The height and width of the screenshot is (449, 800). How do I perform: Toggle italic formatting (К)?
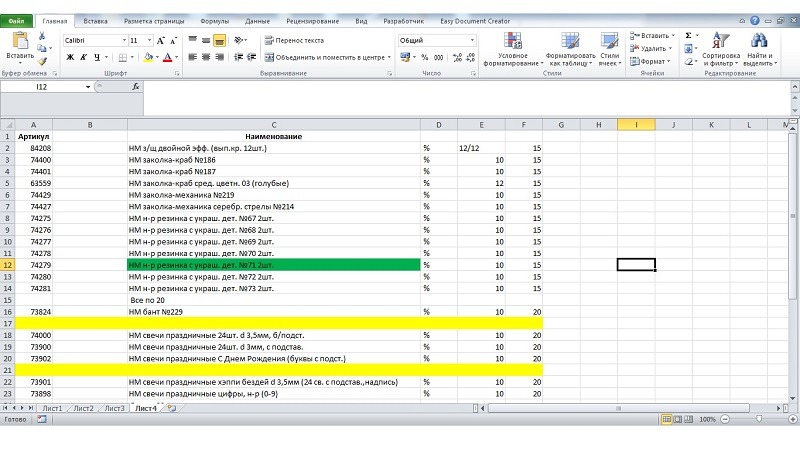point(84,58)
